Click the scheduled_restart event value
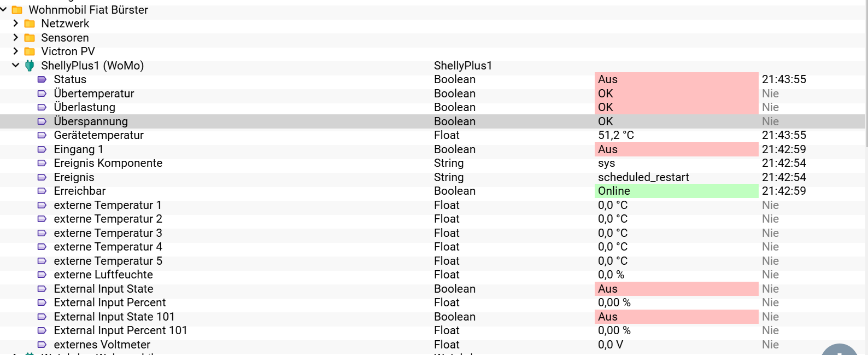Screen dimensions: 868x355 [643, 177]
